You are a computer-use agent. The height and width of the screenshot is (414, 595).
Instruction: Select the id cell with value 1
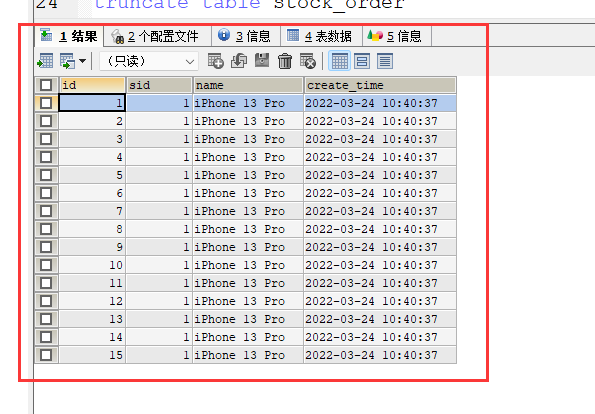click(x=92, y=103)
